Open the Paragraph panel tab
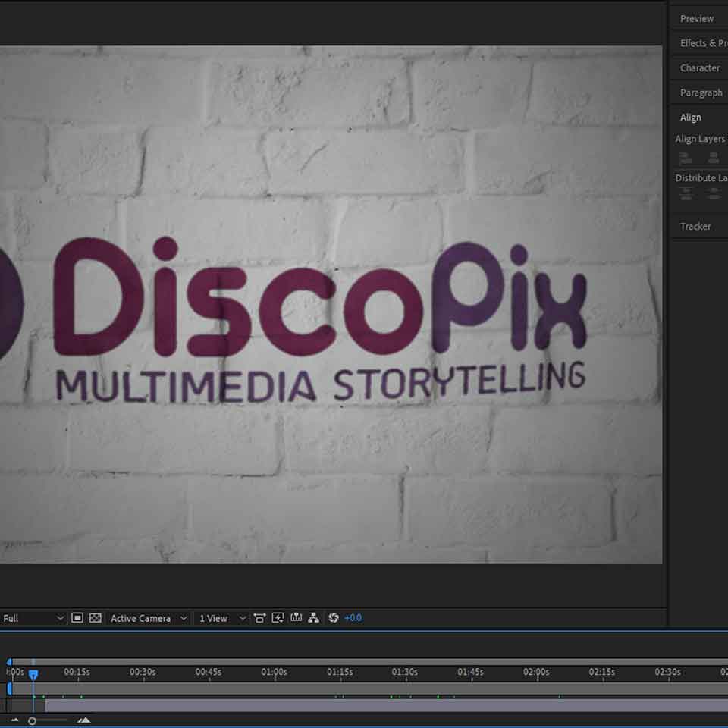This screenshot has width=728, height=728. pyautogui.click(x=699, y=93)
